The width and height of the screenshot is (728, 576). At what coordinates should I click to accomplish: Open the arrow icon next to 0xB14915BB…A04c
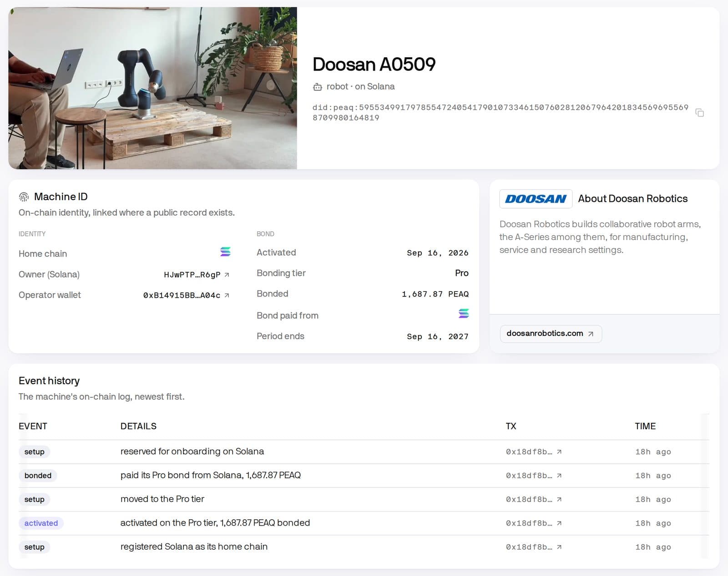[x=227, y=295]
